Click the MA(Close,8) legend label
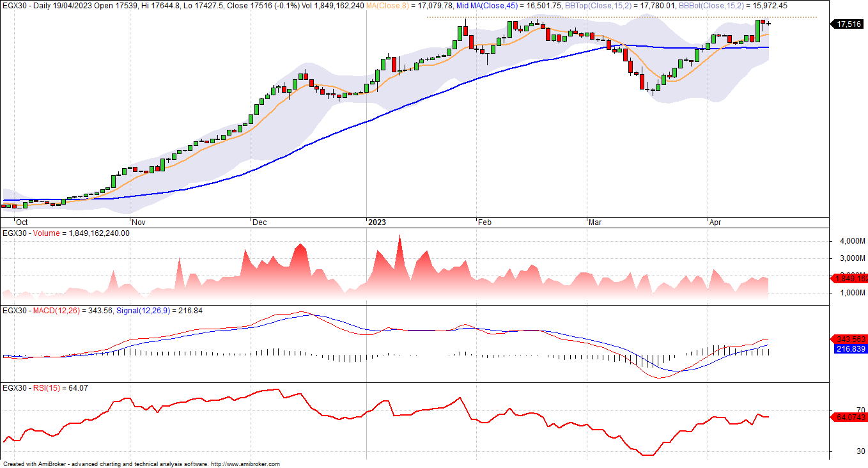 [388, 5]
